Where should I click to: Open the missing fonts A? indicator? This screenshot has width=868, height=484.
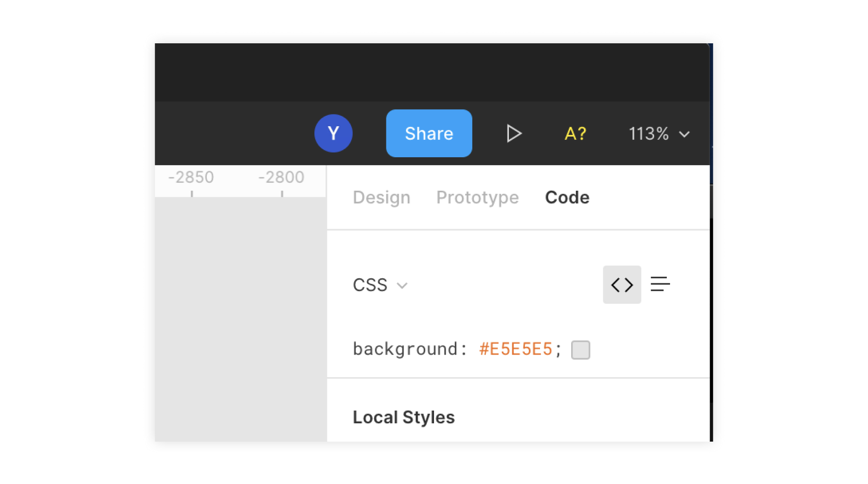pos(575,134)
